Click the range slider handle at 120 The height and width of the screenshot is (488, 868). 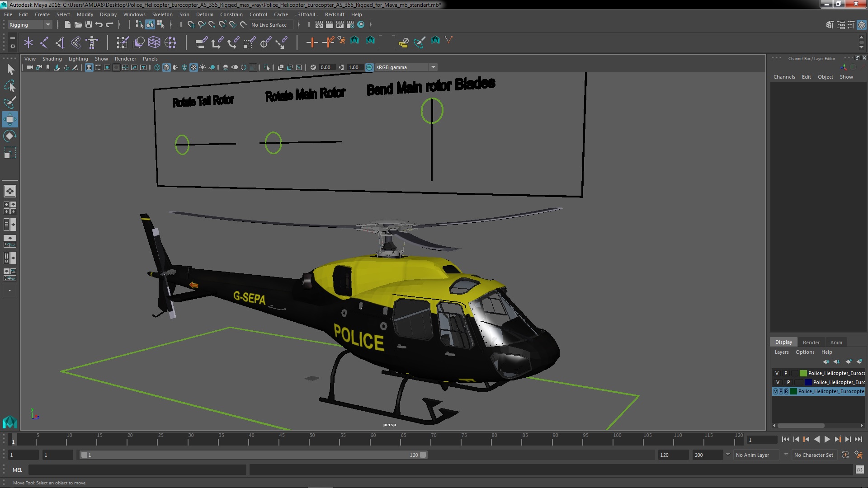[x=423, y=455]
